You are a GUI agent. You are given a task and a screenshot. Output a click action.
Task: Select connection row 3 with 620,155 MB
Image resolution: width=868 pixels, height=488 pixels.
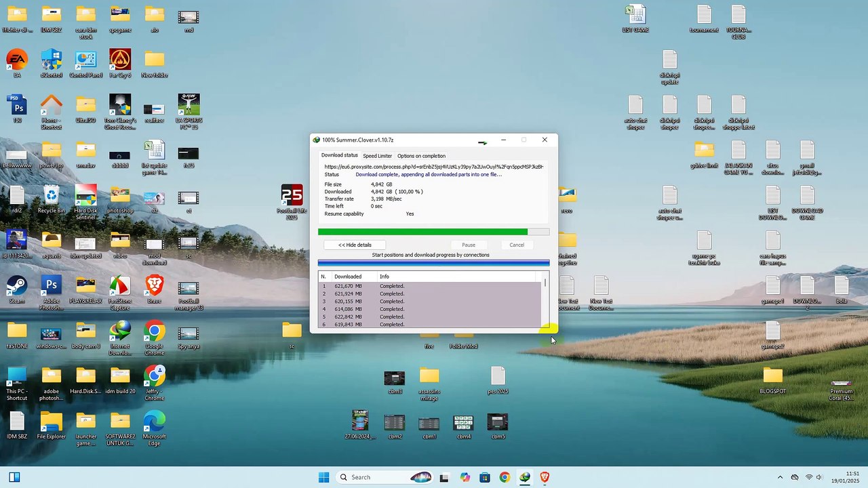(x=430, y=301)
